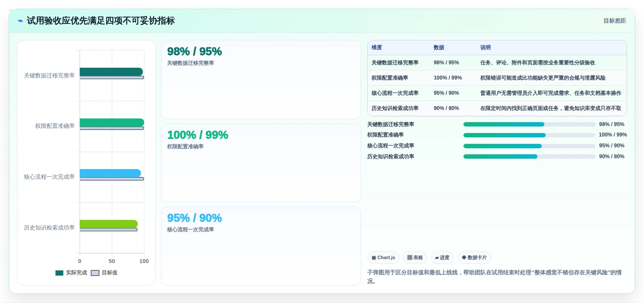The image size is (644, 303).
Task: Click description starting 权限错误可能造成
Action: (x=543, y=78)
